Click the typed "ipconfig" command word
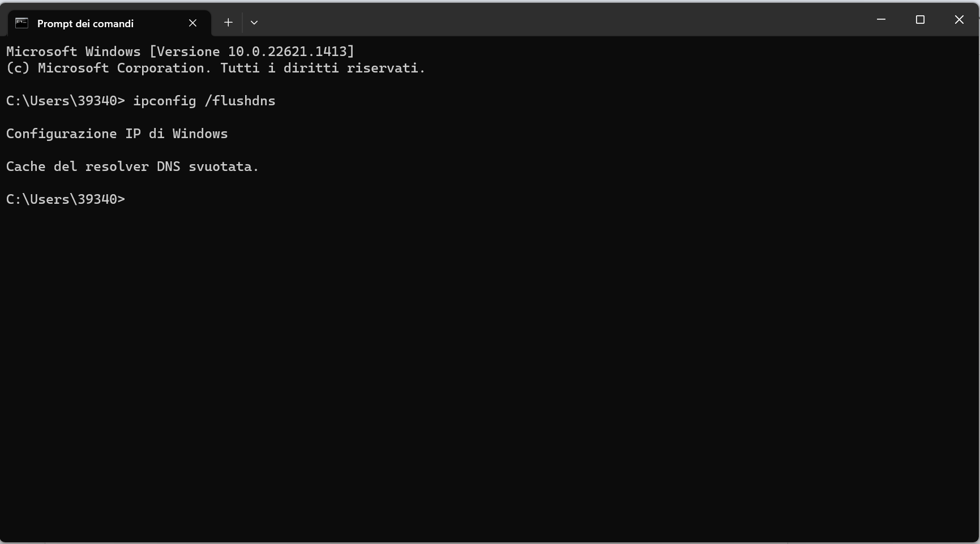Image resolution: width=980 pixels, height=544 pixels. (164, 101)
